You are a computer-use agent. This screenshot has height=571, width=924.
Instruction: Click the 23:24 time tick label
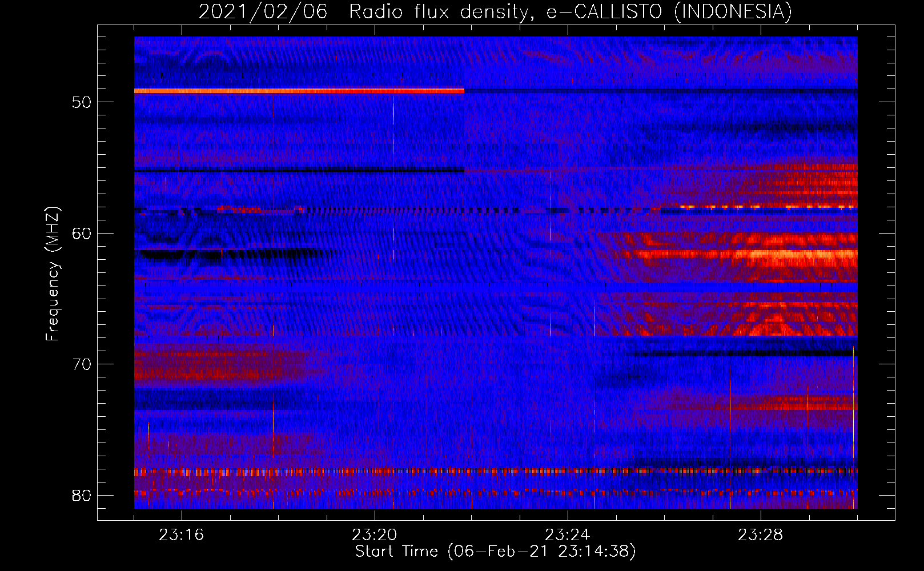click(x=568, y=535)
